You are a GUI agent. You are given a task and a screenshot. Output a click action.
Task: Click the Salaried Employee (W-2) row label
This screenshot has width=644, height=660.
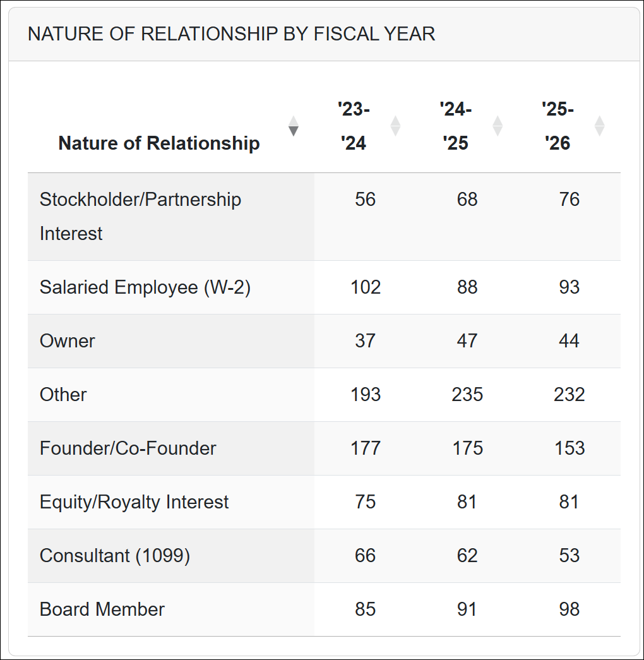tap(145, 287)
